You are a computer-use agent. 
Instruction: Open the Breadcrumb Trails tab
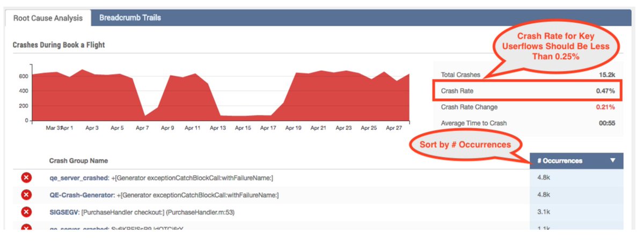[130, 18]
